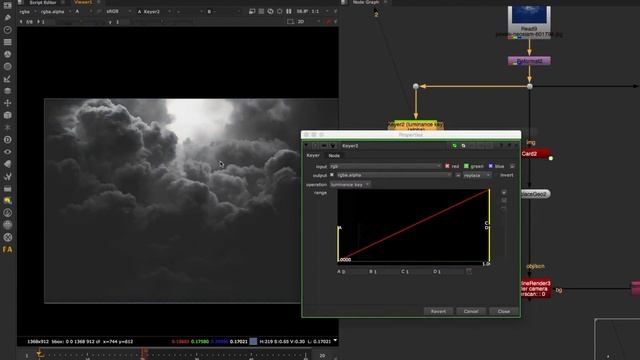Viewport: 640px width, 360px height.
Task: Click the range D value field
Action: coord(449,271)
